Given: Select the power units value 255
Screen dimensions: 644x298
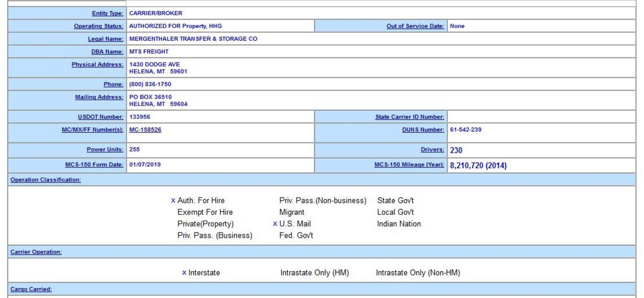Looking at the screenshot, I should 134,149.
